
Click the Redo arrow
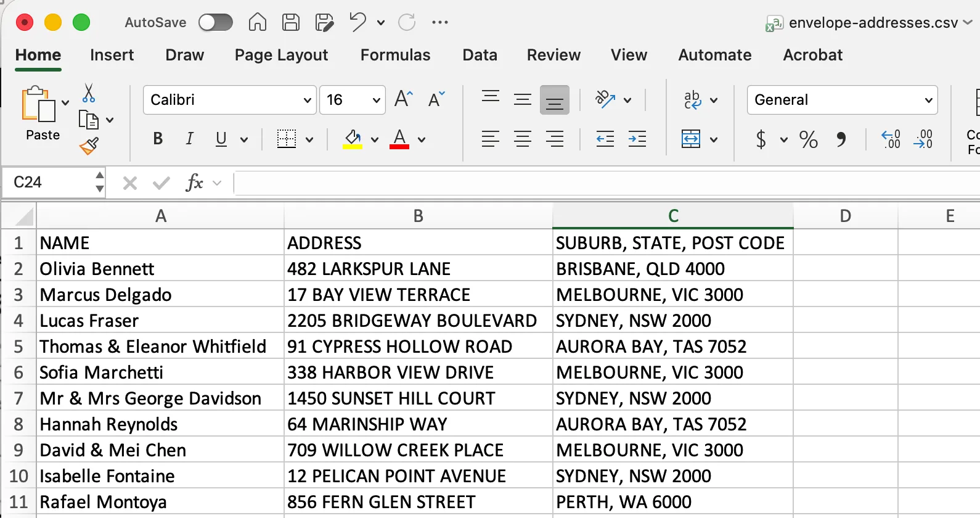tap(407, 22)
